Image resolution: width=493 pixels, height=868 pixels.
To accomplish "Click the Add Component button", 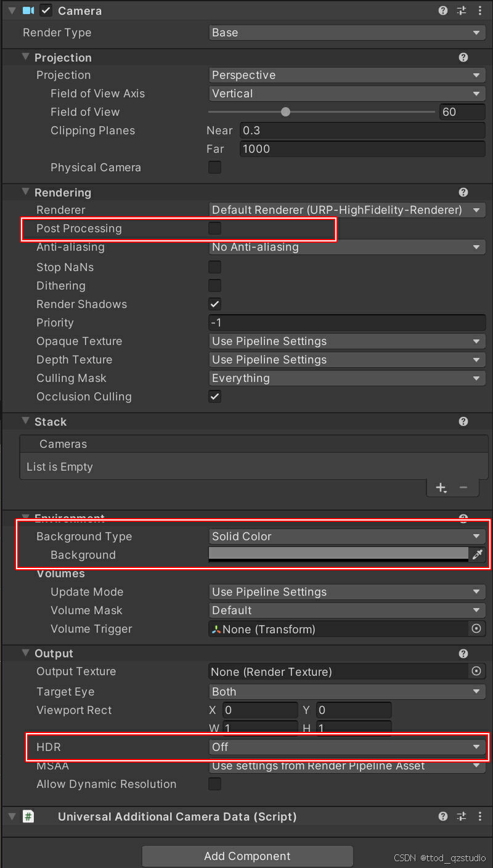I will tap(246, 856).
